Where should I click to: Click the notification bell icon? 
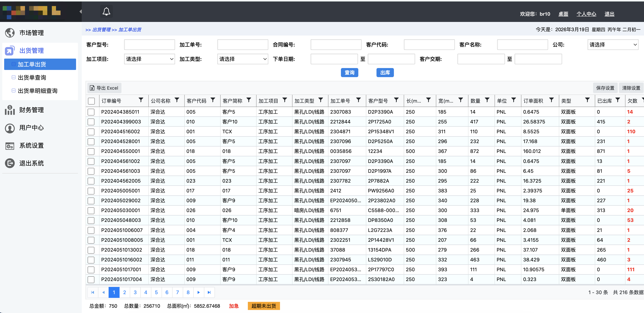[x=106, y=12]
